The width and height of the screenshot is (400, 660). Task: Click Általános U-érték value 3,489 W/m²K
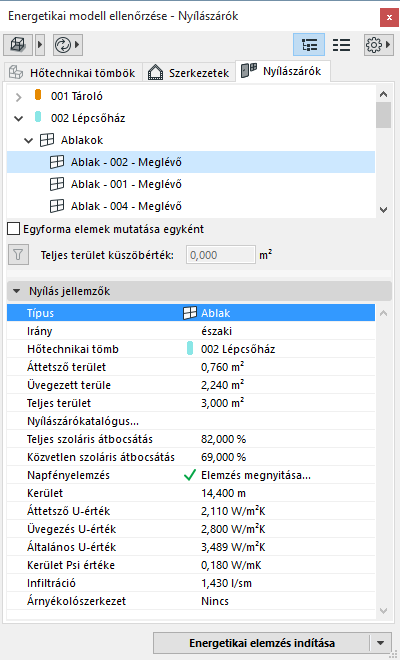pos(233,548)
